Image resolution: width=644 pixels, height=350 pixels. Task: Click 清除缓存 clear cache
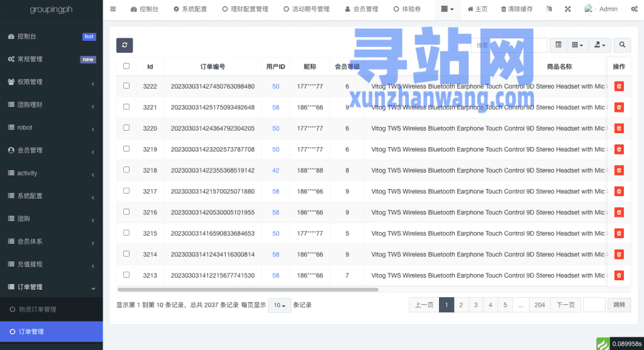tap(516, 9)
